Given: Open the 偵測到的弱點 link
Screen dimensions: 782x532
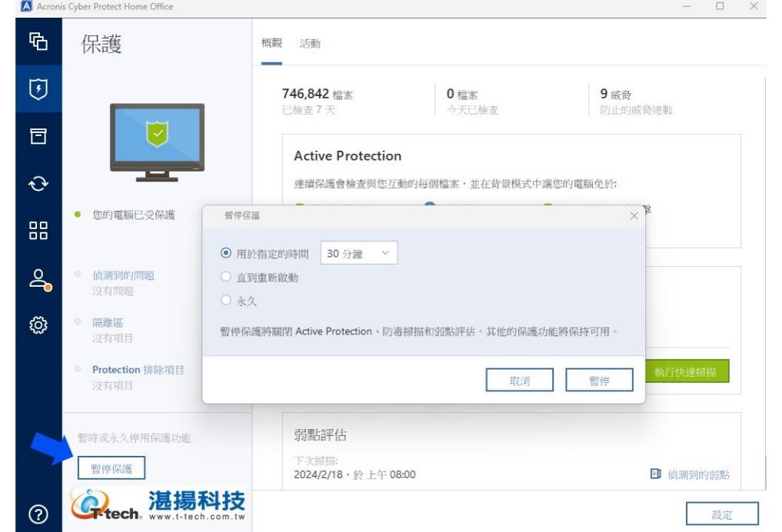Looking at the screenshot, I should click(x=699, y=474).
